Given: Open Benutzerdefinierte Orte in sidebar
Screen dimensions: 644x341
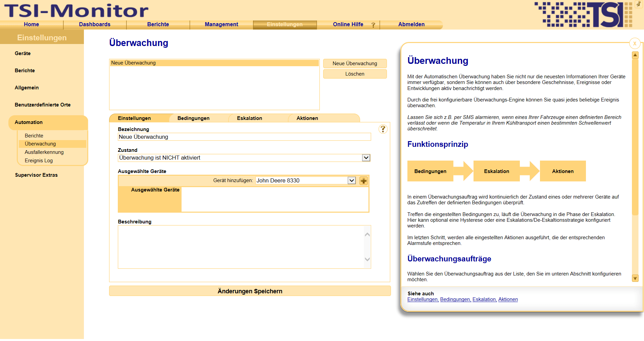Looking at the screenshot, I should tap(43, 105).
